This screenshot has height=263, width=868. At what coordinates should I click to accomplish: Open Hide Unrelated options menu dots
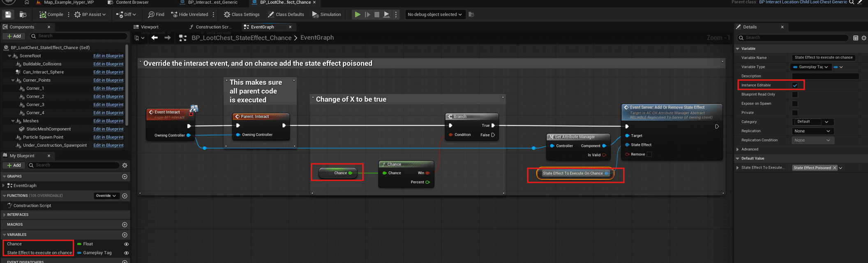point(213,14)
